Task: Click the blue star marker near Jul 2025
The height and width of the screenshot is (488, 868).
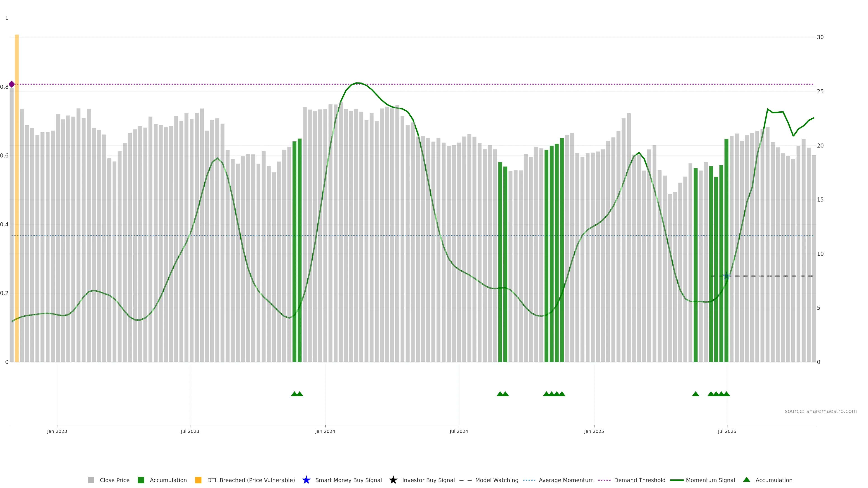Action: click(726, 276)
